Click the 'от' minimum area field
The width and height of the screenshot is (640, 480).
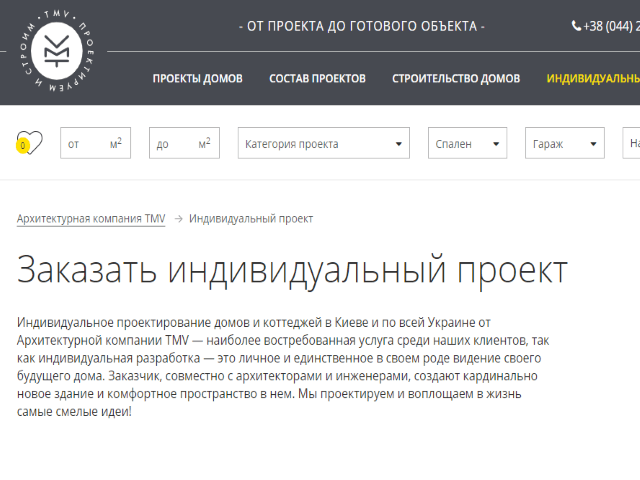click(96, 143)
